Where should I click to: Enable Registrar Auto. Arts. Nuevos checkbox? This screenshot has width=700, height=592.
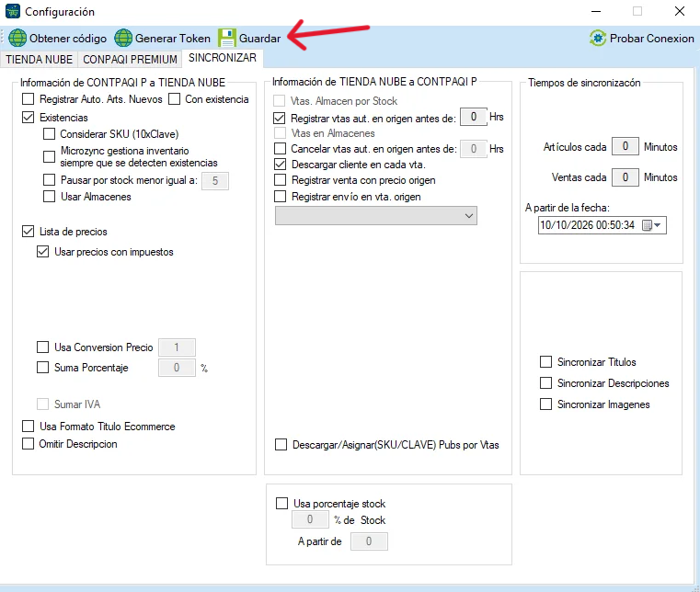[x=29, y=98]
